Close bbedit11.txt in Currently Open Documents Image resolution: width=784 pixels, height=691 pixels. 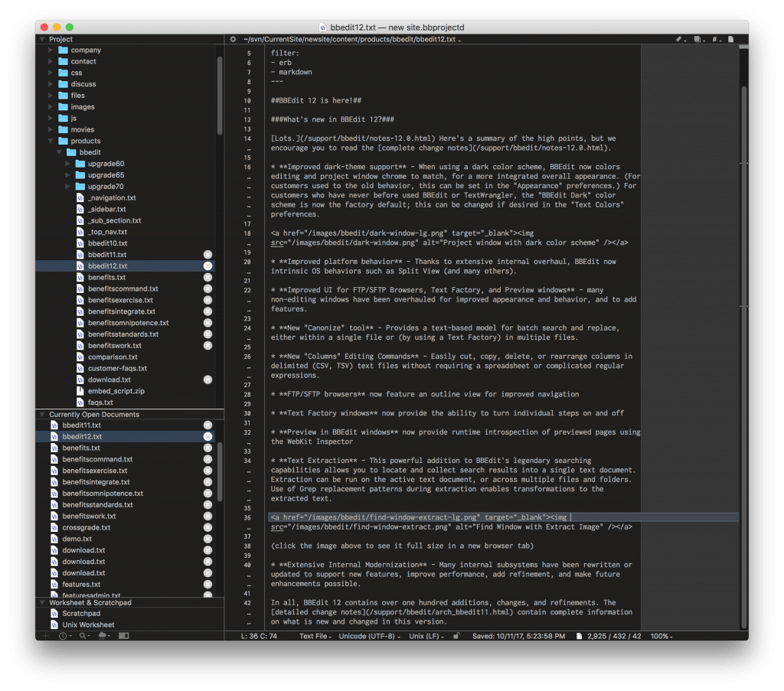coord(207,424)
